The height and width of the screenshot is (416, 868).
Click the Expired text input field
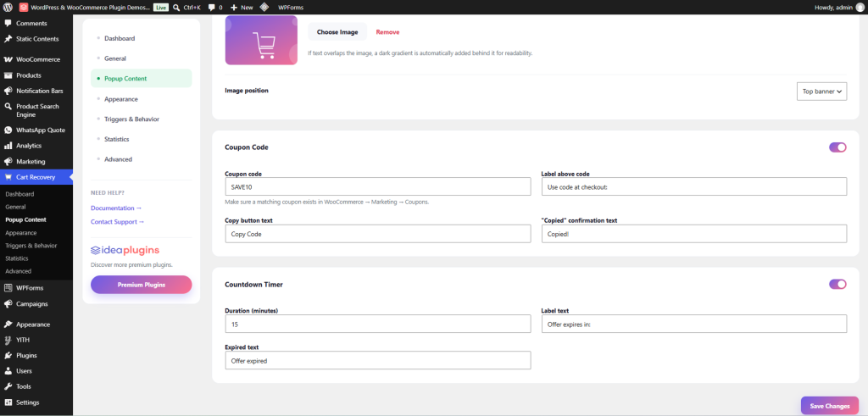[x=378, y=360]
